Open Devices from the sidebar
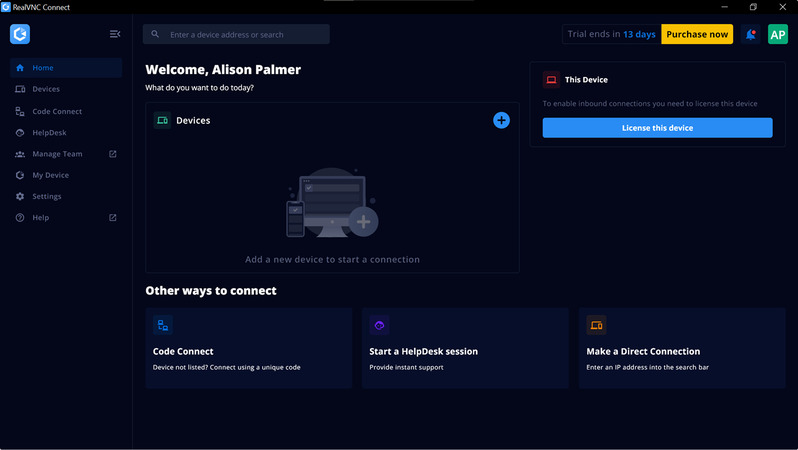Viewport: 798px width, 450px height. (x=46, y=89)
